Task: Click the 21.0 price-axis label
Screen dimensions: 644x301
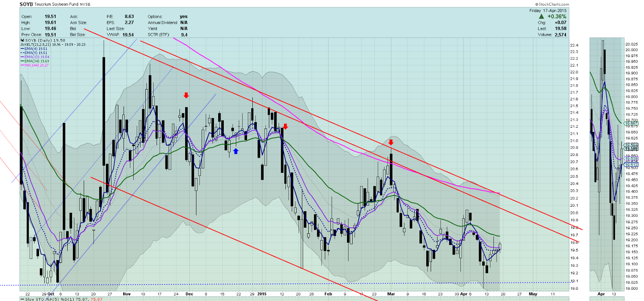Action: click(x=574, y=141)
